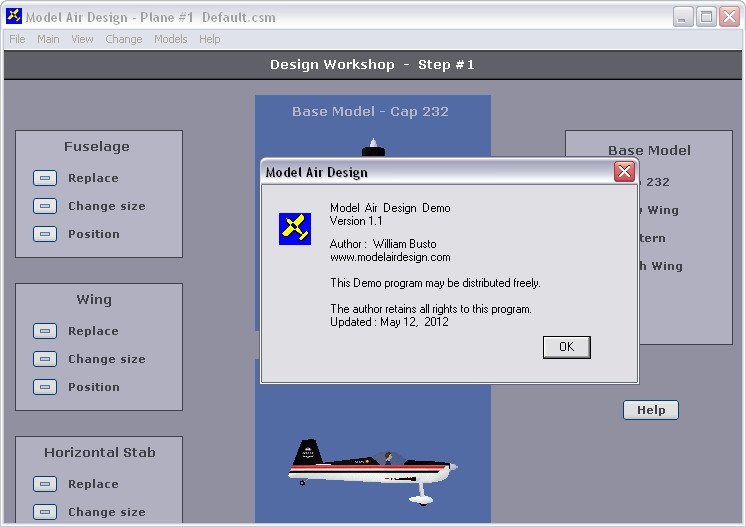Click 'Updated : May 12, 2012' text

pos(389,322)
